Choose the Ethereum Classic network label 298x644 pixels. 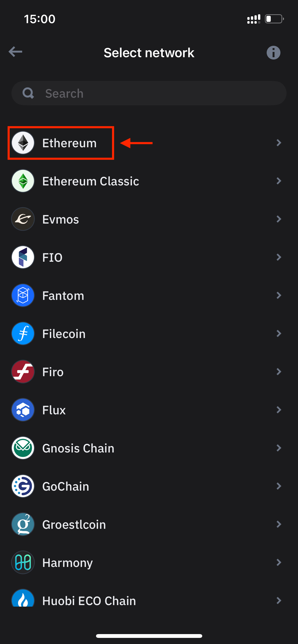(x=91, y=181)
